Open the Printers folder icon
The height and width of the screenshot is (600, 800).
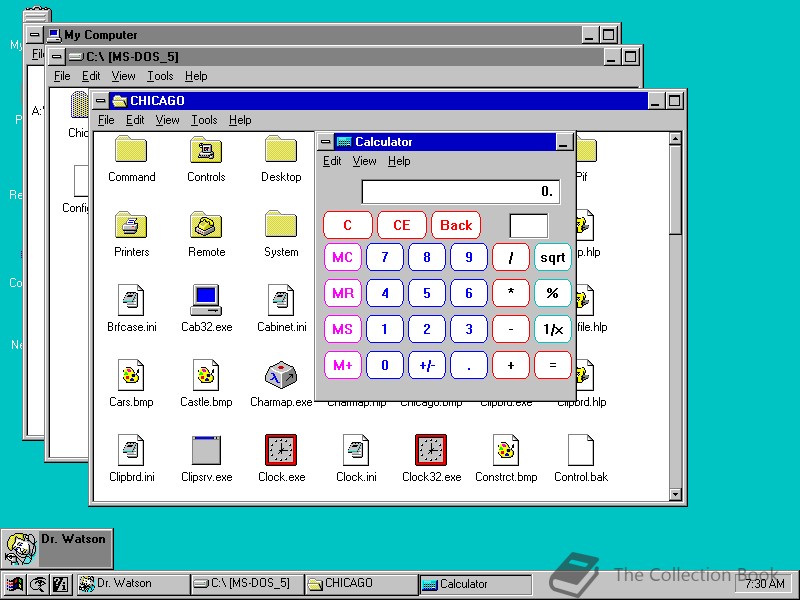tap(131, 224)
